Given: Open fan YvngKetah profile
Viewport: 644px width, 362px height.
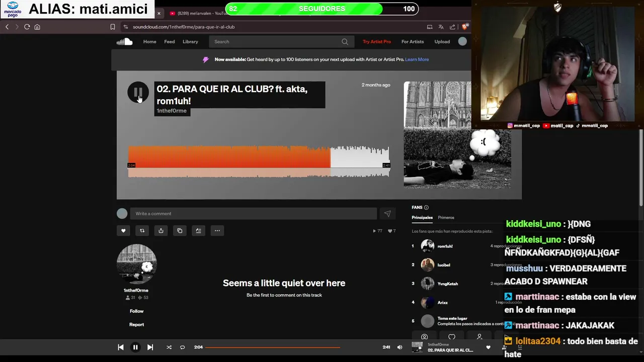Looking at the screenshot, I should point(448,284).
